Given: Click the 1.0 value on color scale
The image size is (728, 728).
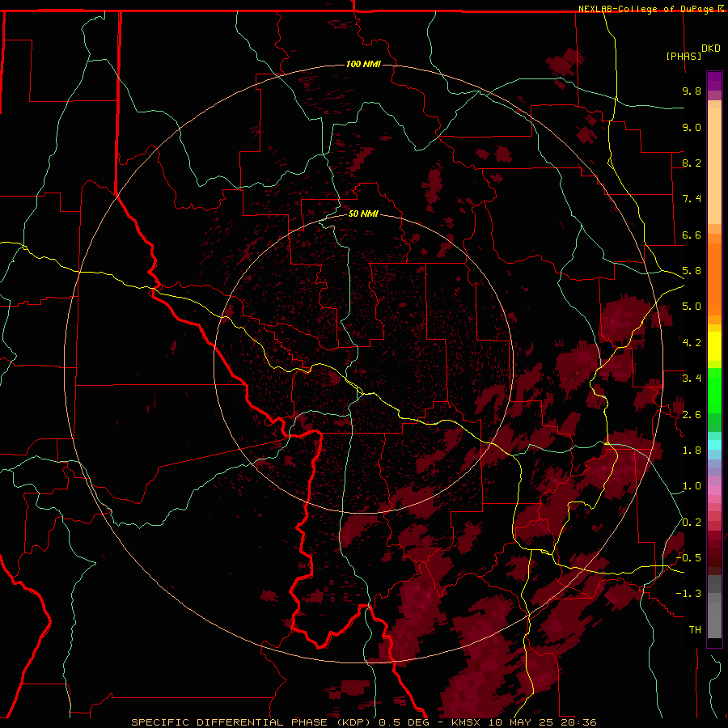Looking at the screenshot, I should point(692,486).
